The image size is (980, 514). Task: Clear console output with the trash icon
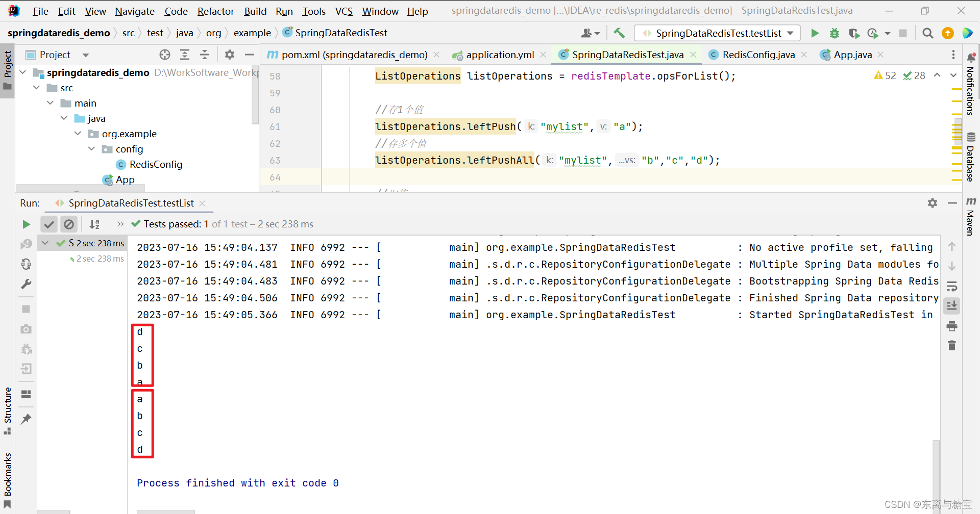tap(952, 346)
